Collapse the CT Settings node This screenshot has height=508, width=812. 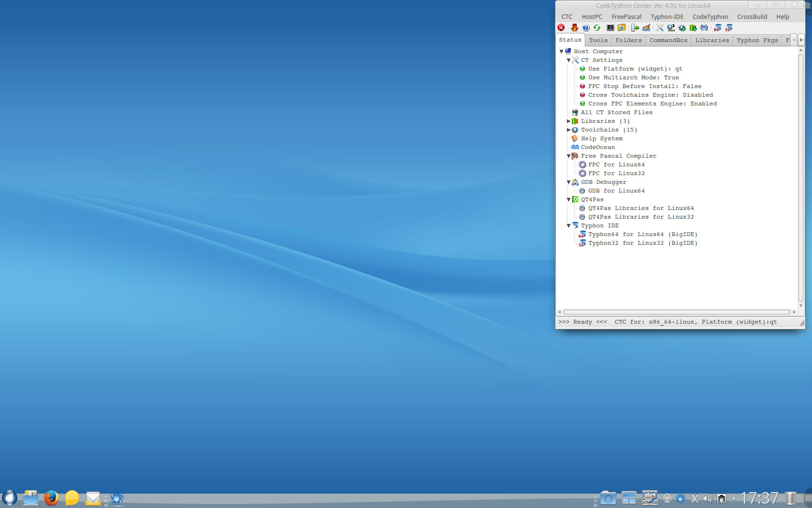coord(568,60)
